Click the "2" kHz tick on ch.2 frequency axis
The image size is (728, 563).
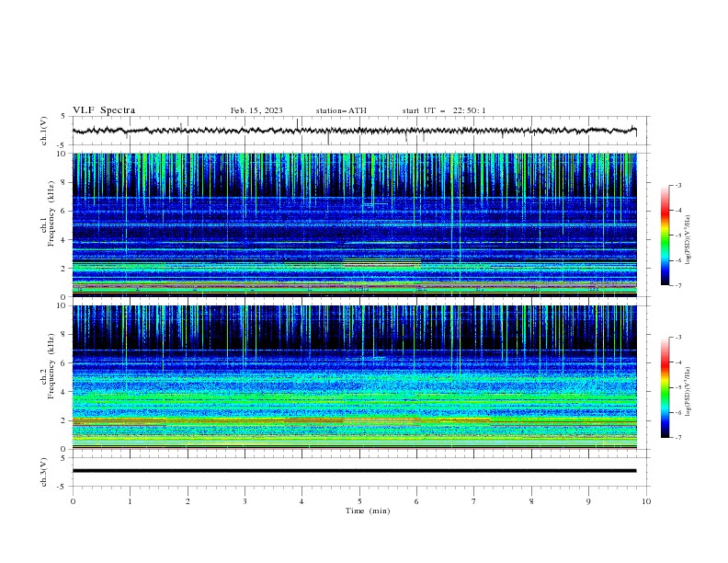pos(64,420)
